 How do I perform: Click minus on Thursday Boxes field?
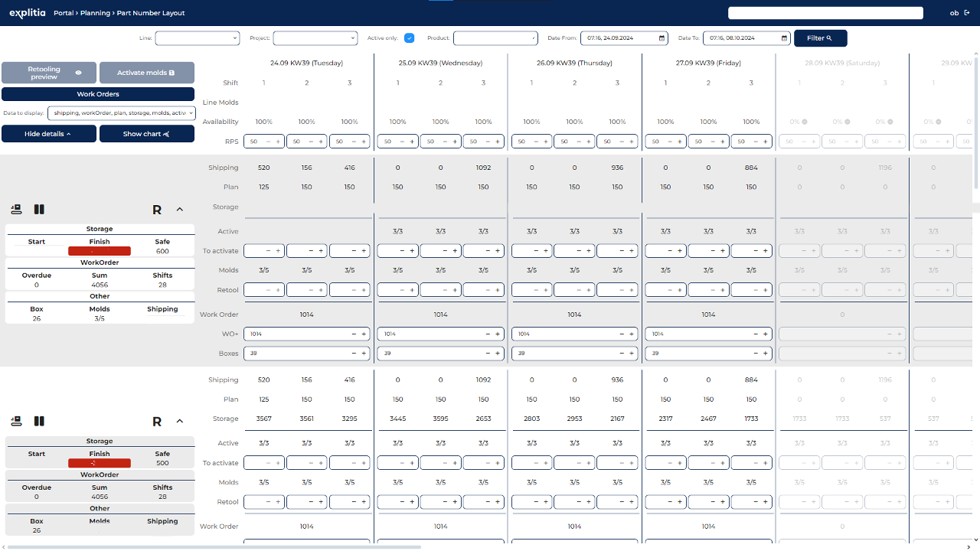coord(622,354)
